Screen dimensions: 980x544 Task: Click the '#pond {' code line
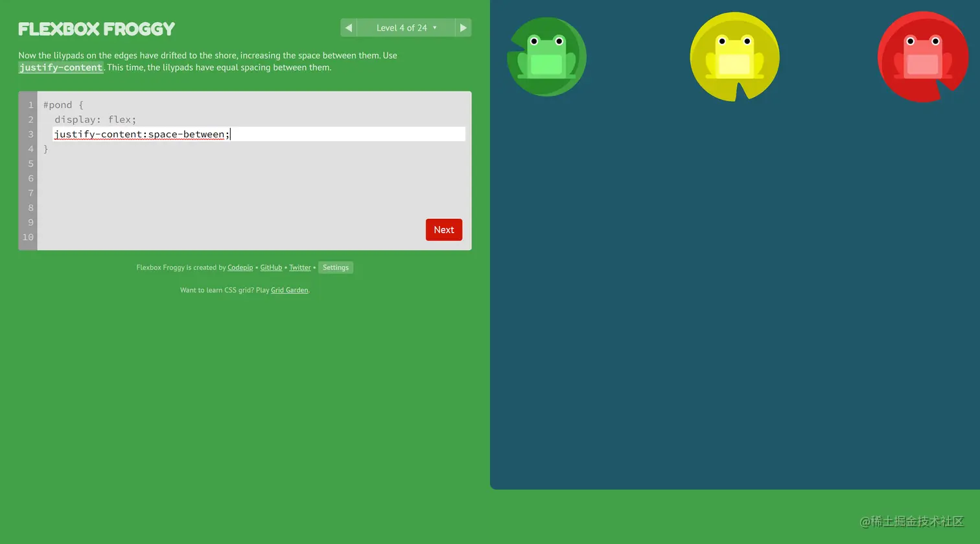pos(64,105)
